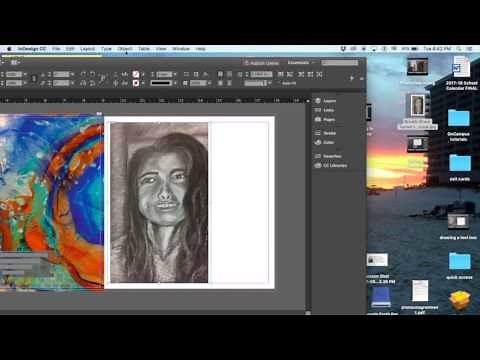Viewport: 480px width, 360px height.
Task: Click the stroke weight input field
Action: pos(164,74)
